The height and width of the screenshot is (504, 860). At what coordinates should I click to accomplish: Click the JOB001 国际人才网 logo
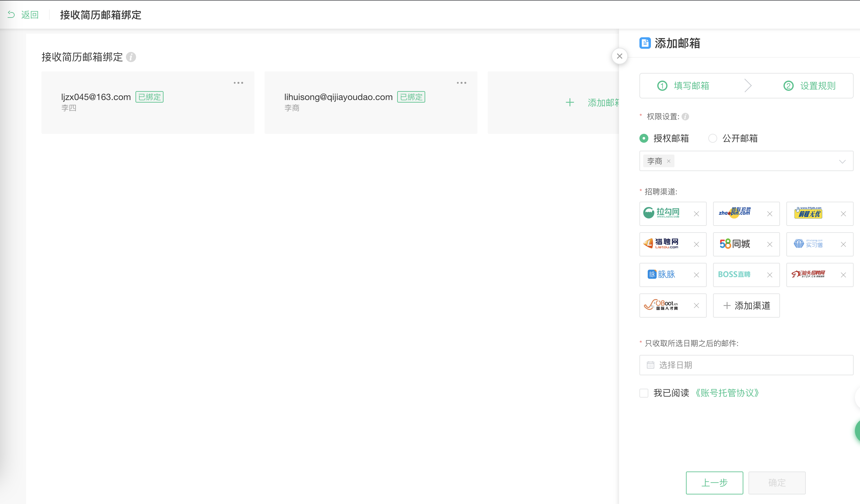coord(661,305)
